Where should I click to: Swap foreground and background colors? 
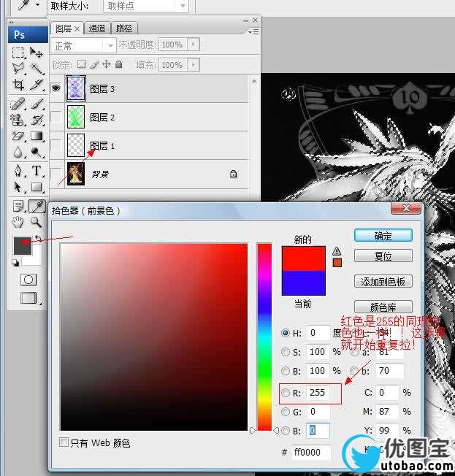[x=38, y=239]
